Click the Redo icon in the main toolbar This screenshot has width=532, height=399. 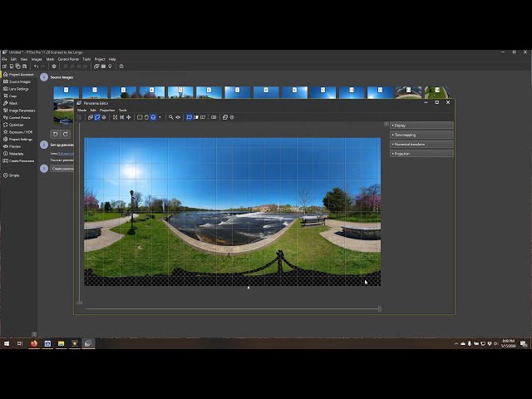[42, 66]
